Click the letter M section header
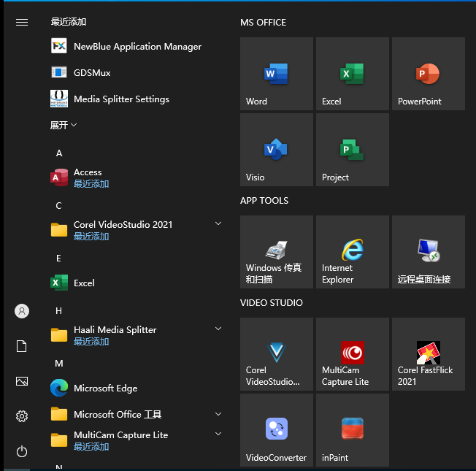 (x=59, y=363)
